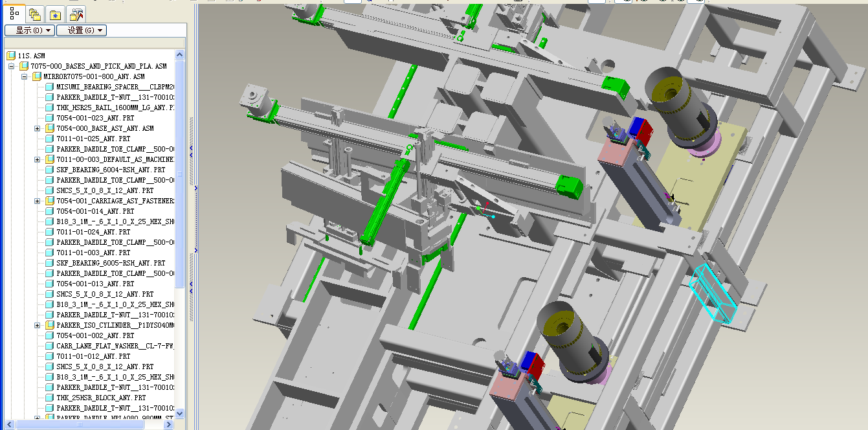Switch to the Model Tree navigator tab
This screenshot has width=868, height=430.
click(14, 13)
